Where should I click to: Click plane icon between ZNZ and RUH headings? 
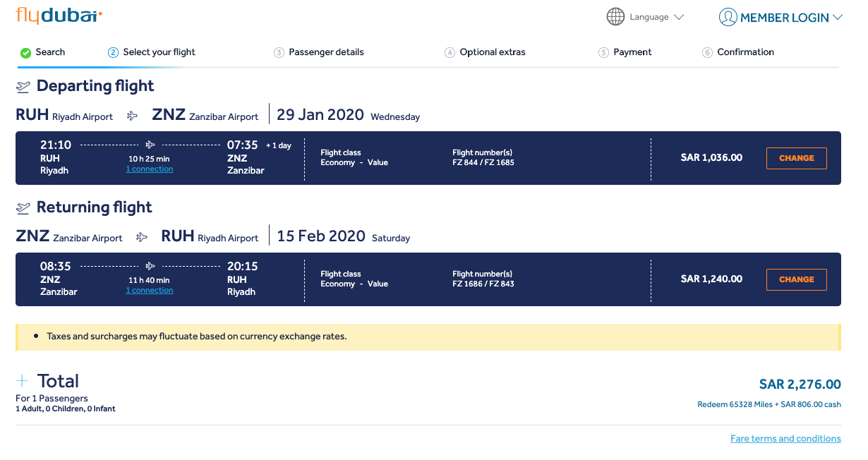tap(142, 237)
